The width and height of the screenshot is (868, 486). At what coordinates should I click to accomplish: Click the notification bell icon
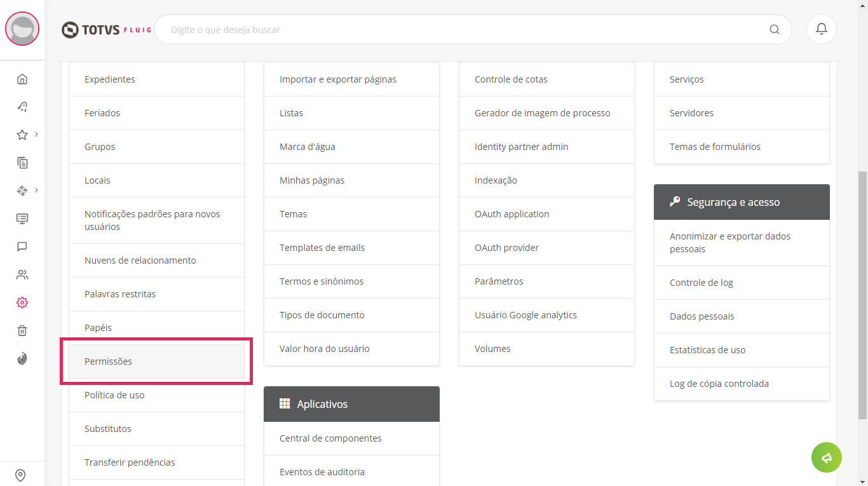click(821, 29)
